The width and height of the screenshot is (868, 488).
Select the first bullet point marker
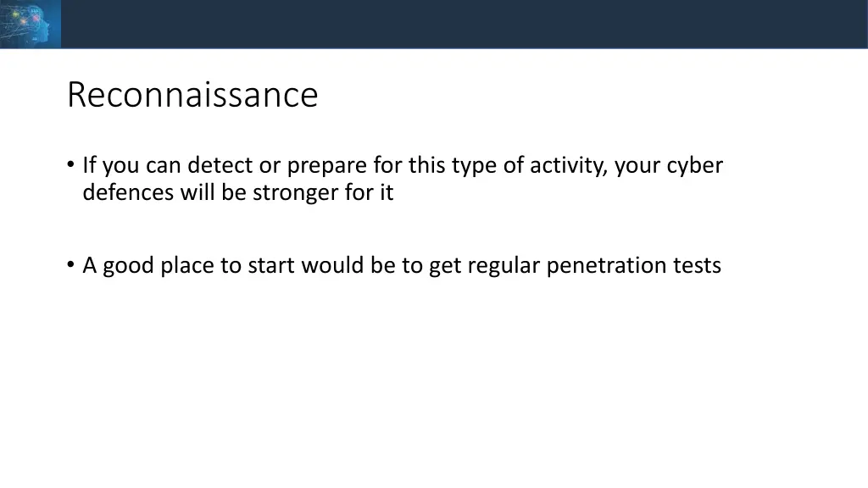(x=70, y=164)
